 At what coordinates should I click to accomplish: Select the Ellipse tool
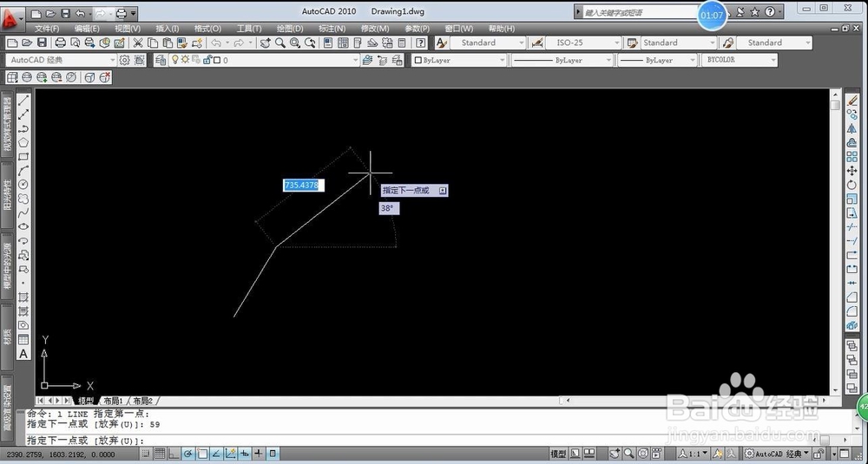[23, 226]
